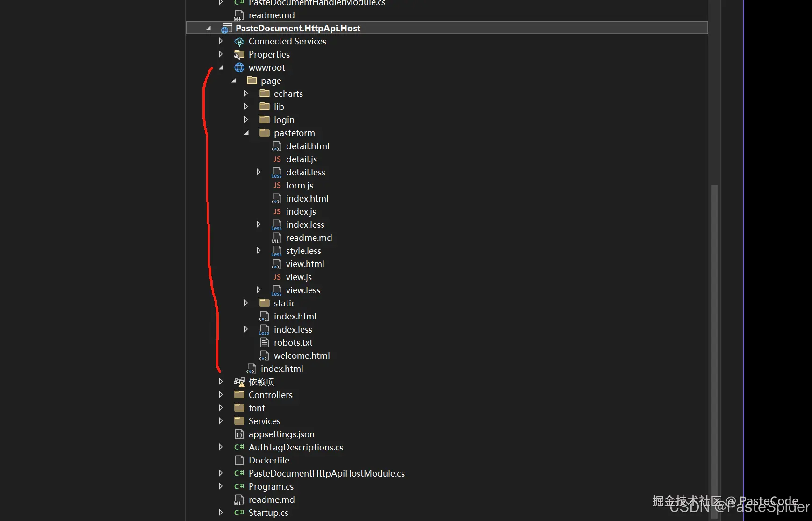Click the C# icon beside Program.cs
Viewport: 812px width, 521px height.
click(x=239, y=487)
